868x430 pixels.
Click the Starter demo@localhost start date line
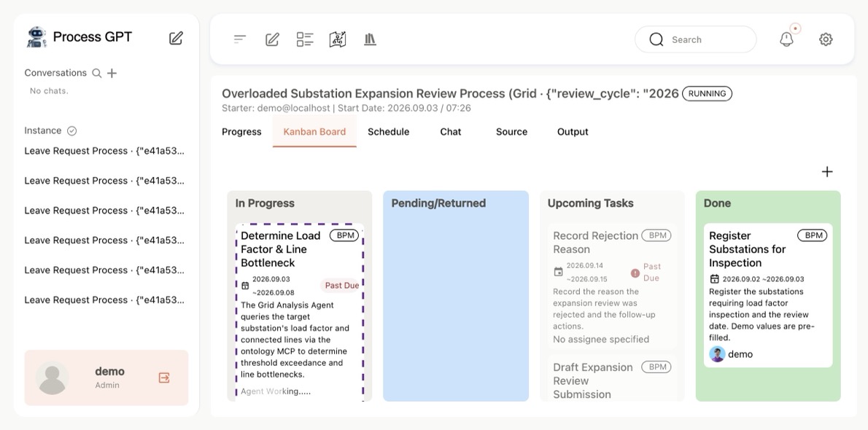(346, 108)
